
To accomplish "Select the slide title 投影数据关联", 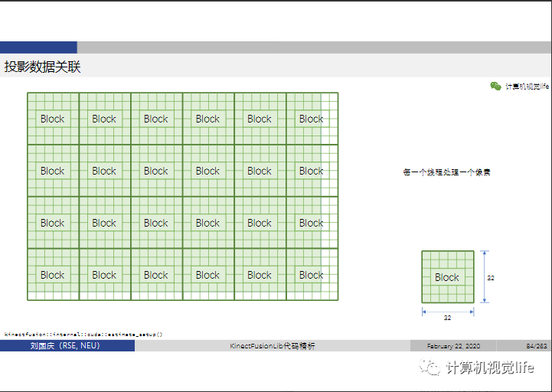I will click(x=43, y=67).
